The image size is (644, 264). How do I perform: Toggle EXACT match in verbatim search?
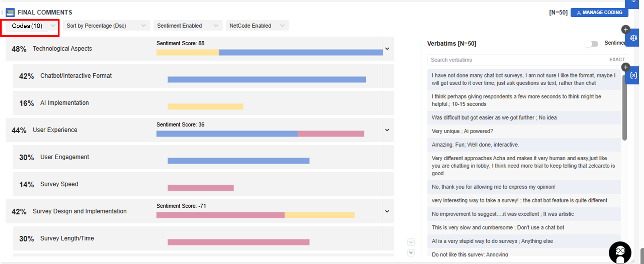(x=617, y=59)
